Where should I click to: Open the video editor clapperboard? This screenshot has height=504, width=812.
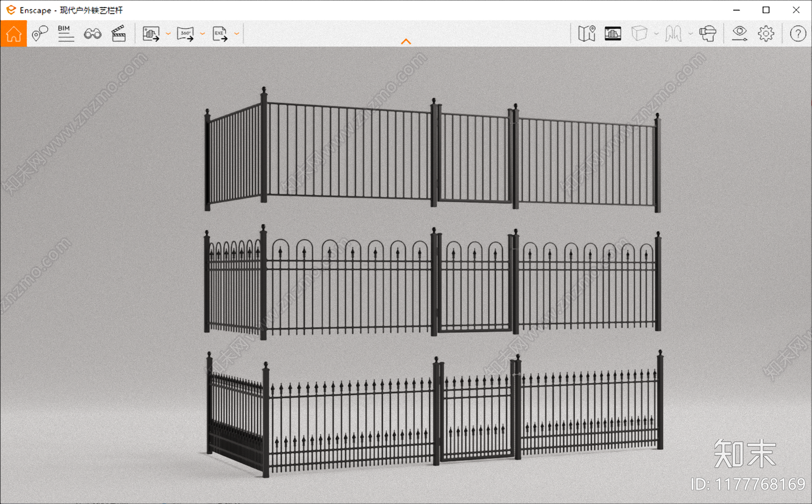tap(119, 34)
